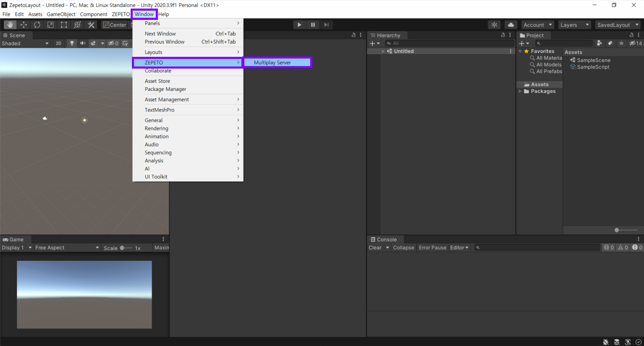Toggle 2D scene view mode
Viewport: 644px width, 346px height.
tap(58, 43)
